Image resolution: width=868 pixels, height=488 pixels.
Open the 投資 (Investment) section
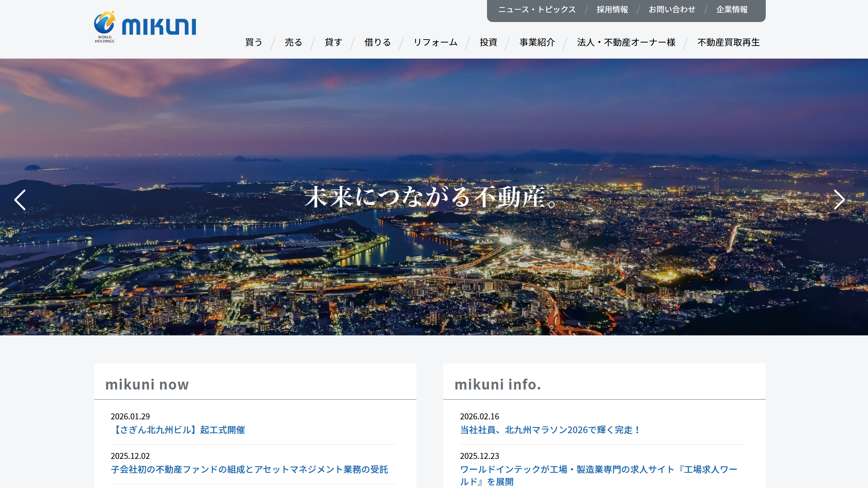[488, 42]
